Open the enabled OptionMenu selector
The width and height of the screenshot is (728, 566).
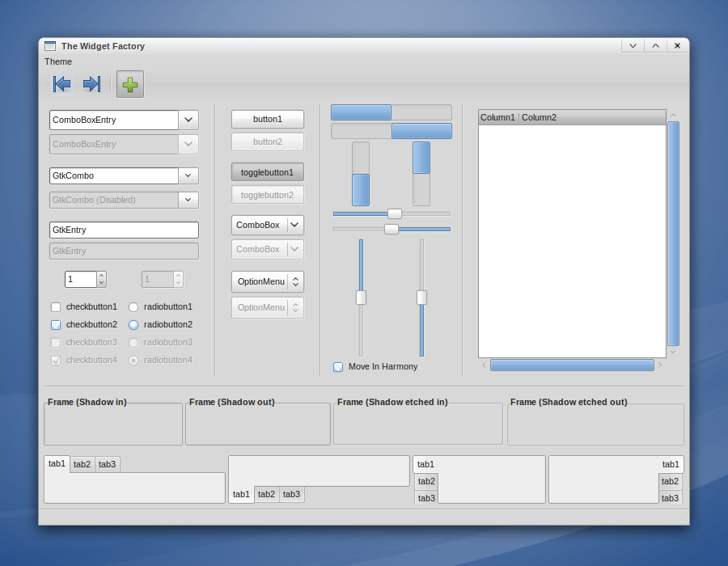pos(268,281)
